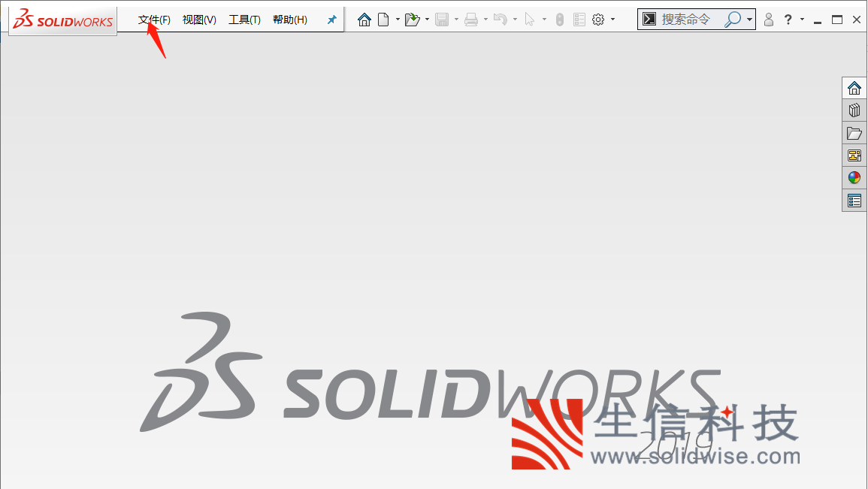Expand the Save dropdown arrow

coord(456,20)
